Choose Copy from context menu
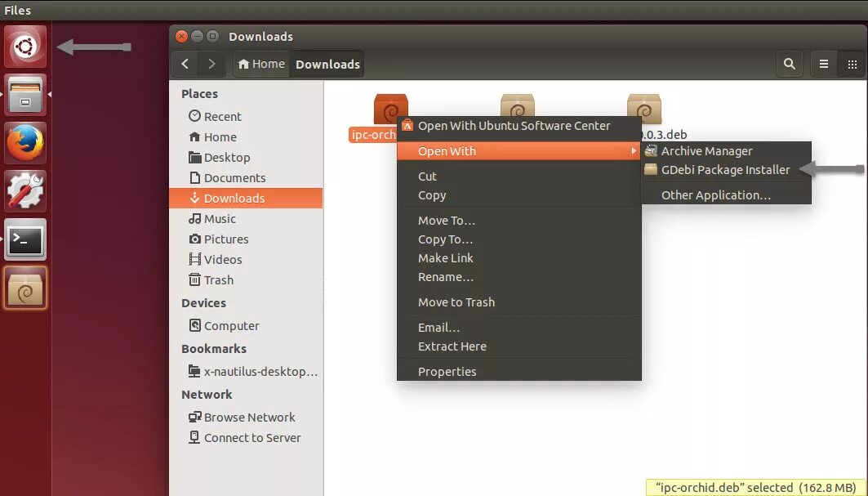 pos(519,195)
